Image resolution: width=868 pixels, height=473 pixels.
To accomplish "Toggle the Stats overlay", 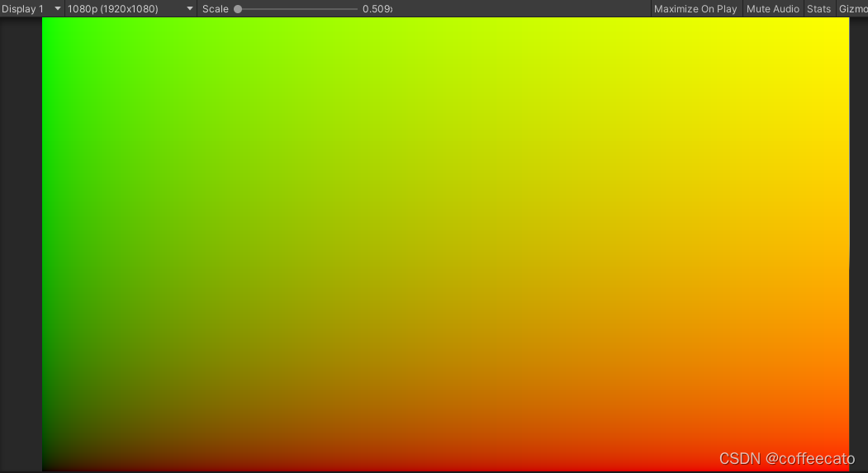I will coord(818,9).
